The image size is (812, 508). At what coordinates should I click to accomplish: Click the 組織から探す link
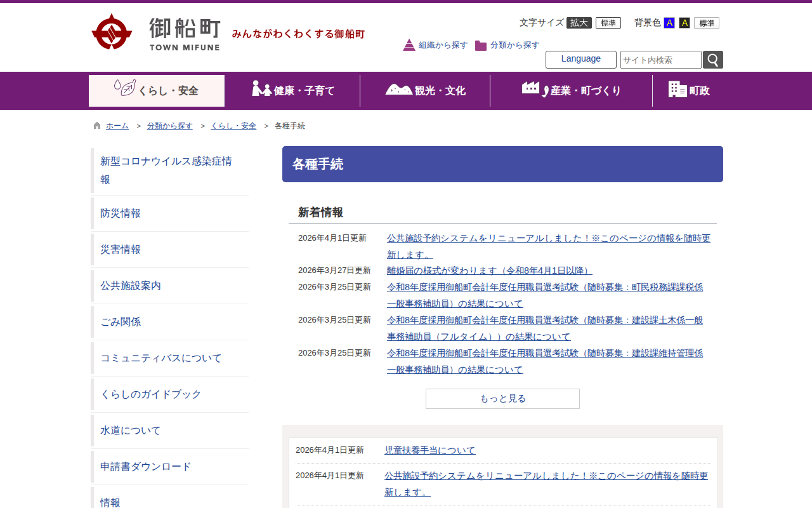click(443, 45)
